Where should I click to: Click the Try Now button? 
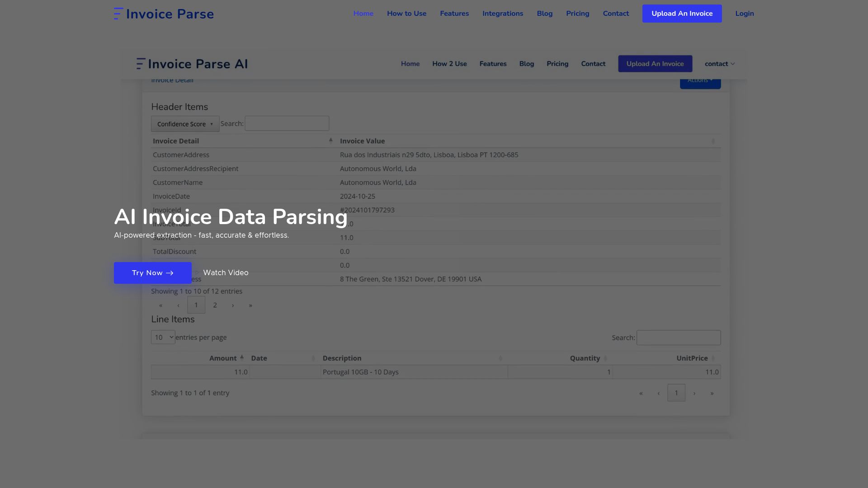pos(153,273)
